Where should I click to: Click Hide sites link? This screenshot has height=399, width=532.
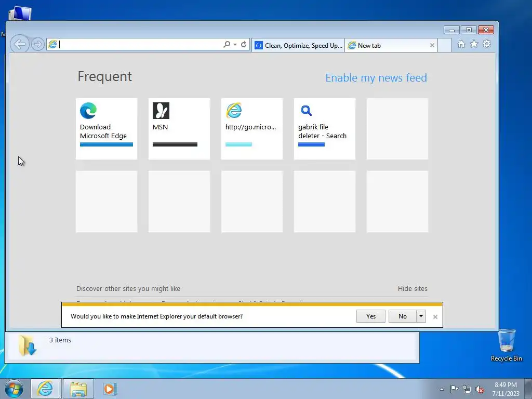tap(413, 289)
